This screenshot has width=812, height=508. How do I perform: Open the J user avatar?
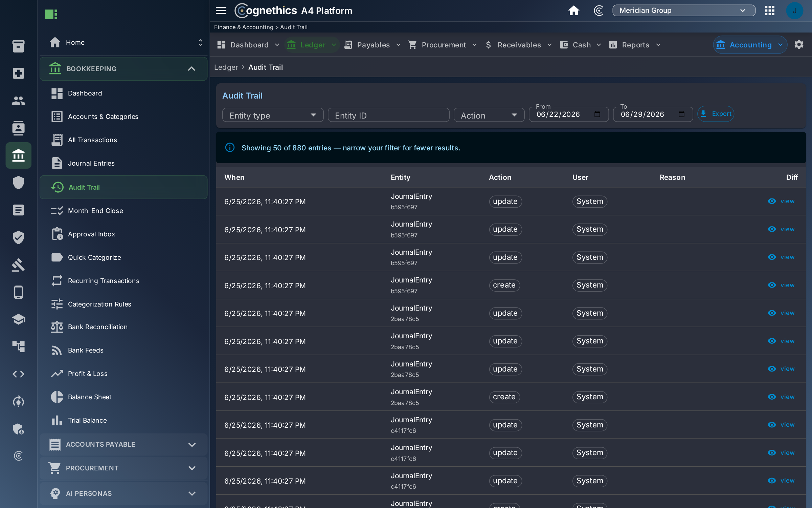point(794,10)
